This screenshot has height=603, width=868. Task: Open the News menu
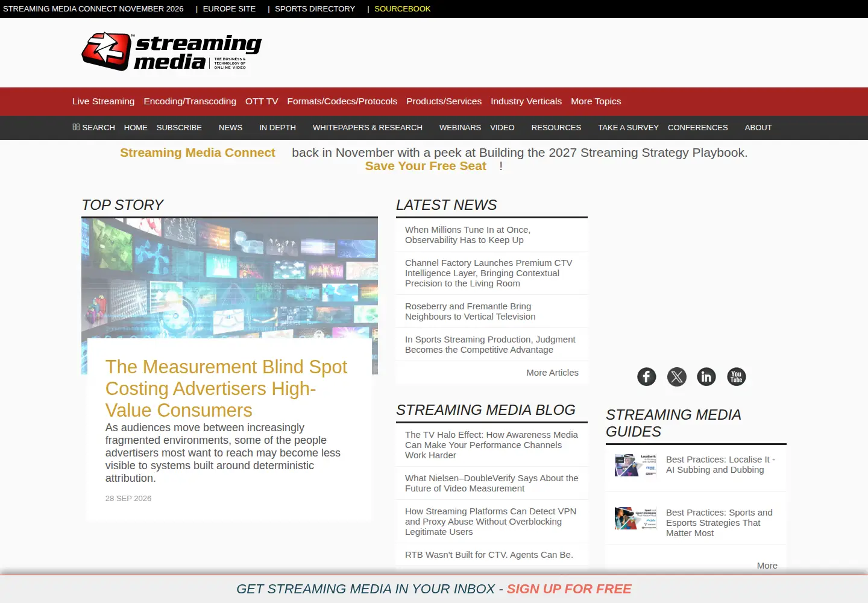(x=230, y=128)
